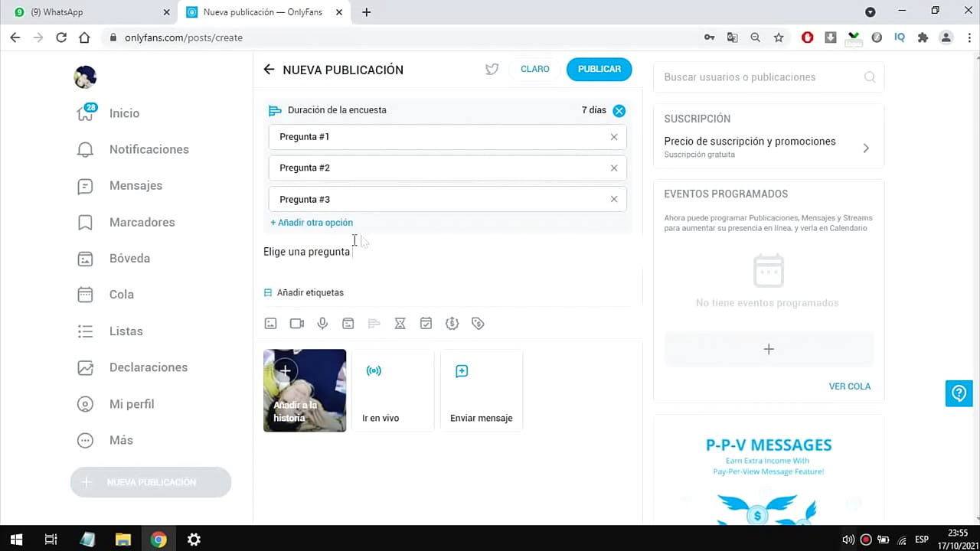This screenshot has height=551, width=980.
Task: Click the price tag icon
Action: tap(478, 324)
